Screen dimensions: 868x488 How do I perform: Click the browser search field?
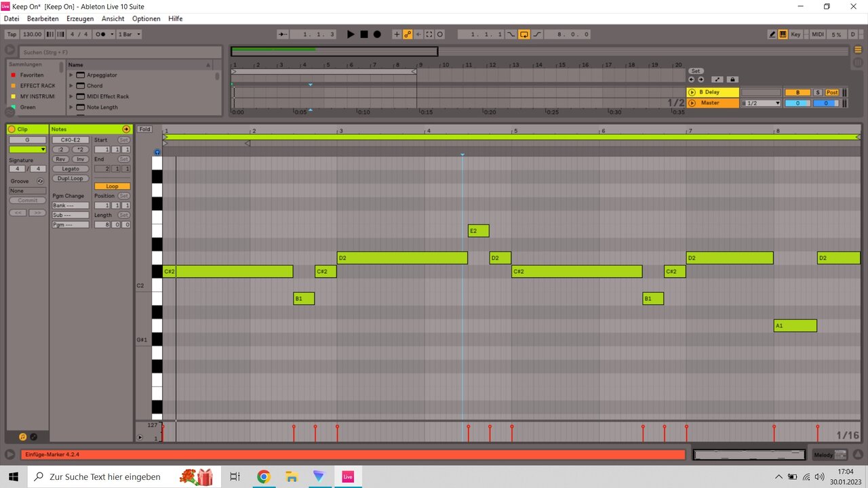pyautogui.click(x=119, y=52)
